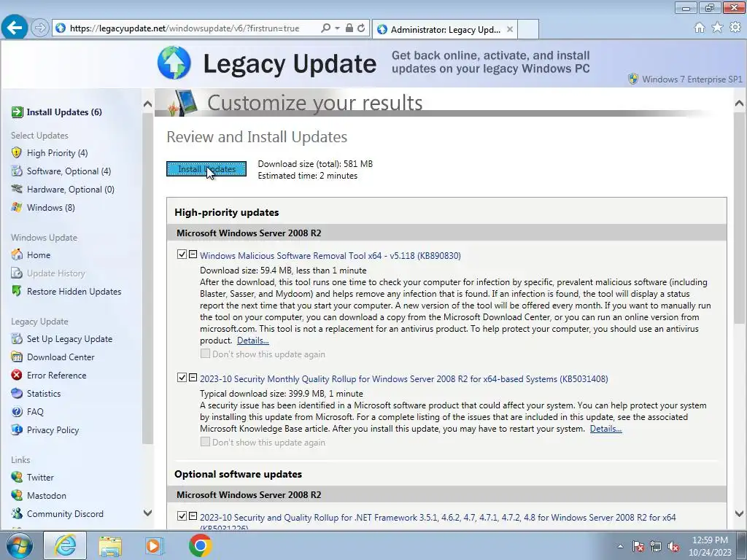
Task: Click main page scroll up arrow
Action: [x=740, y=103]
